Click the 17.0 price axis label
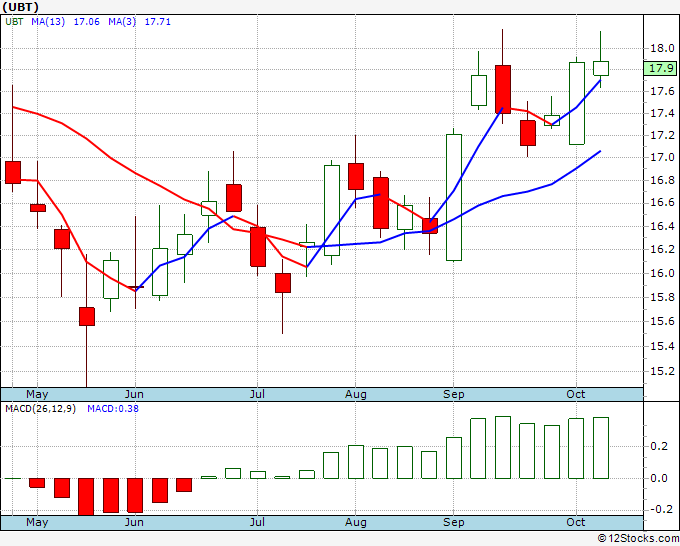Viewport: 680px width, 546px height. click(662, 157)
